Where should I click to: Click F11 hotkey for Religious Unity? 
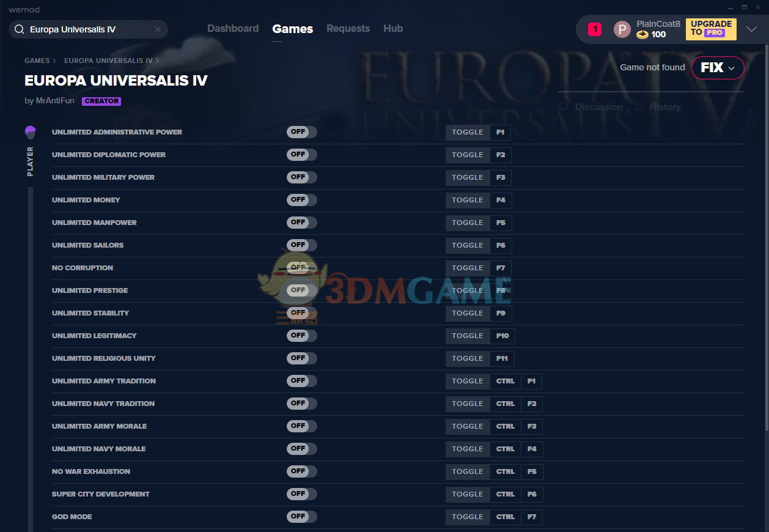coord(502,358)
